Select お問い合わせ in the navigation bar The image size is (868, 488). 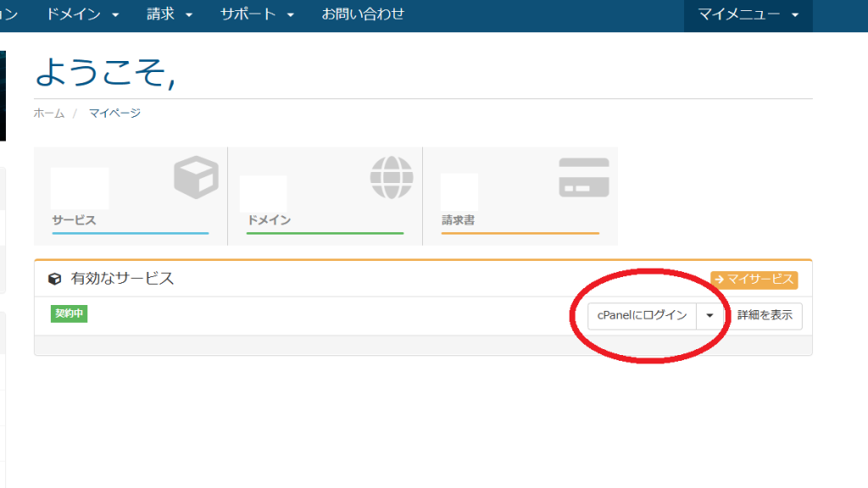coord(363,14)
